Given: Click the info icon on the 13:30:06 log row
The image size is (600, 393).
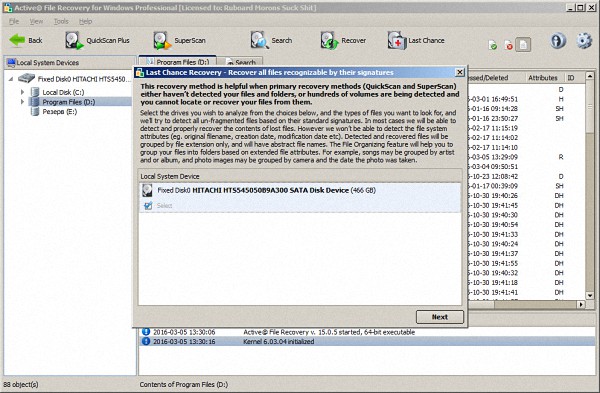Looking at the screenshot, I should tap(146, 332).
